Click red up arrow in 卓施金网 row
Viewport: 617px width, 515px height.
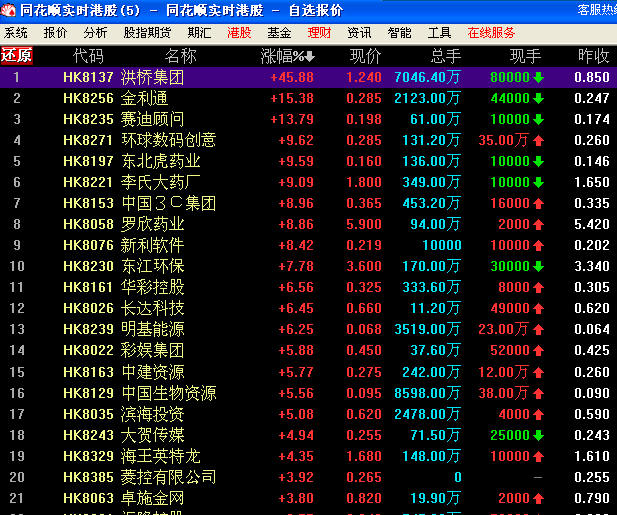538,498
